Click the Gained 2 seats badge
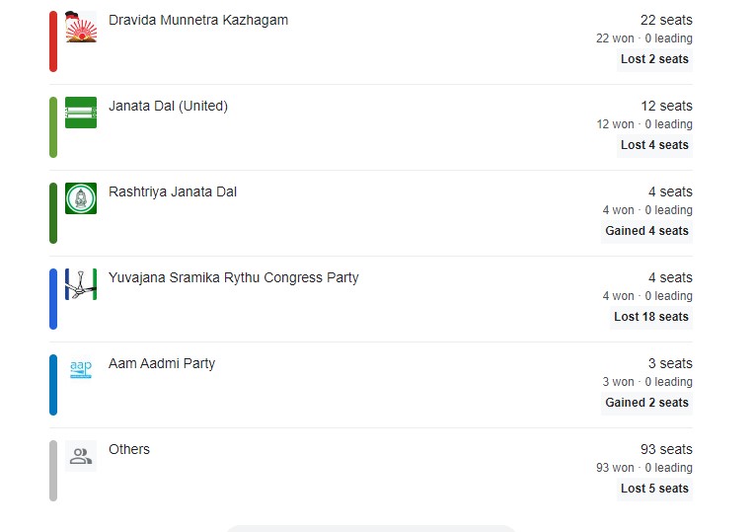 click(x=646, y=403)
